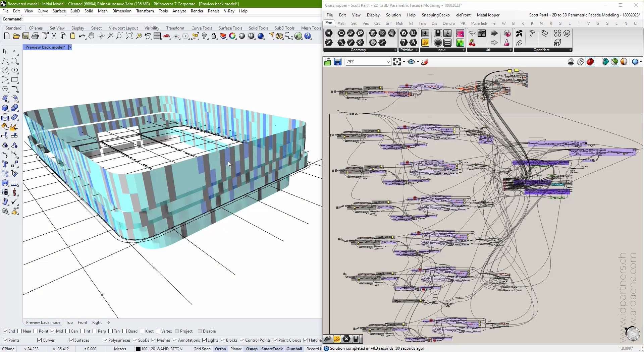
Task: Click the Text primitive A icon
Action: [413, 43]
